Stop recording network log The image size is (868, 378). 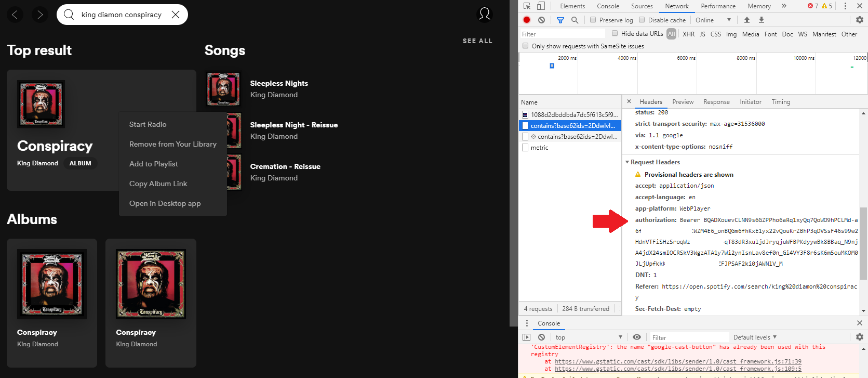coord(527,20)
